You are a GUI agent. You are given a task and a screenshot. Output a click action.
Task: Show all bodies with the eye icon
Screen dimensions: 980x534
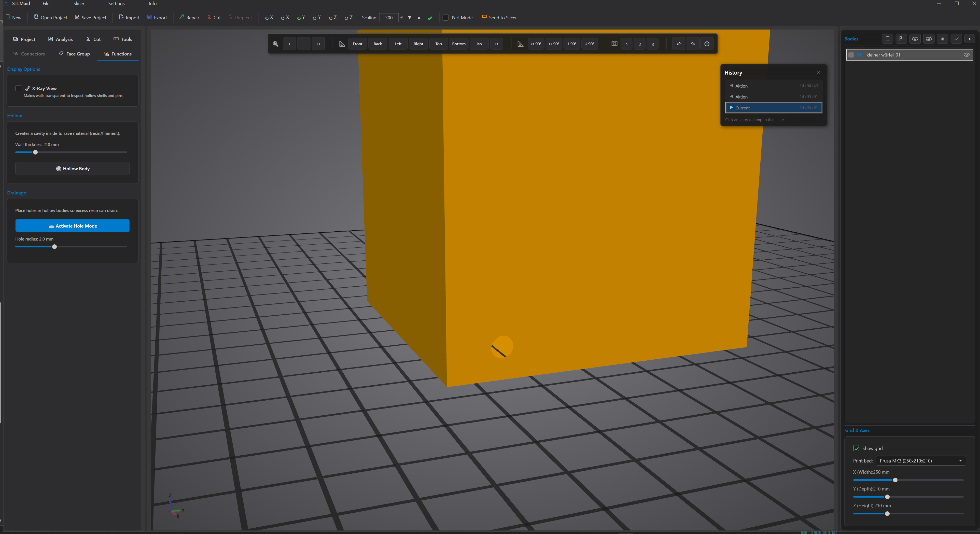915,39
